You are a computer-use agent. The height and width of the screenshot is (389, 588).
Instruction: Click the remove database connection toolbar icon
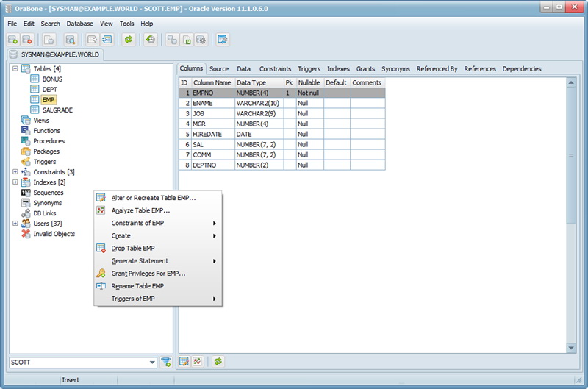pyautogui.click(x=27, y=40)
